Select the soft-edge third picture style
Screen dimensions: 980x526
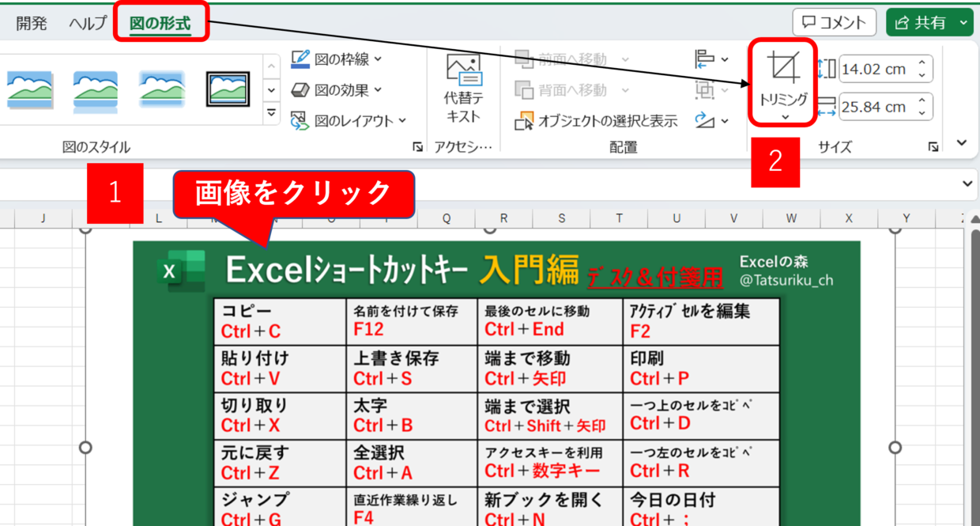click(x=162, y=89)
